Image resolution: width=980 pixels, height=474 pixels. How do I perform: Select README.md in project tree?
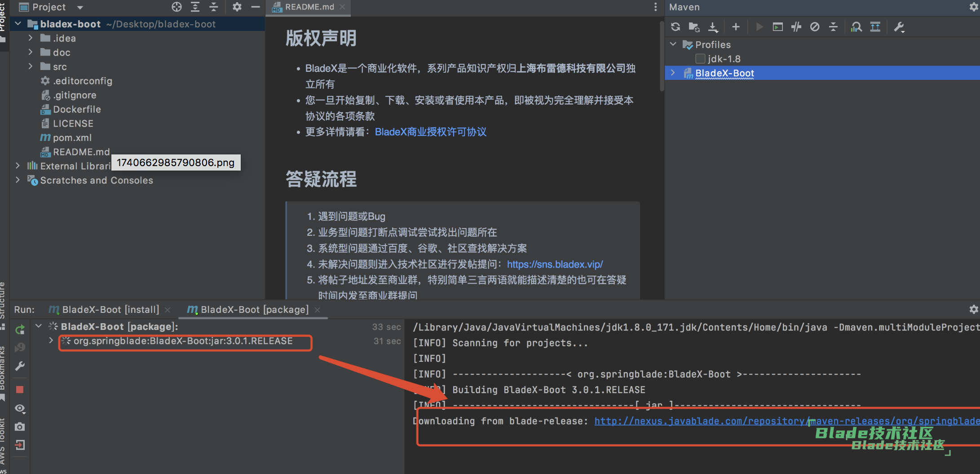point(81,152)
